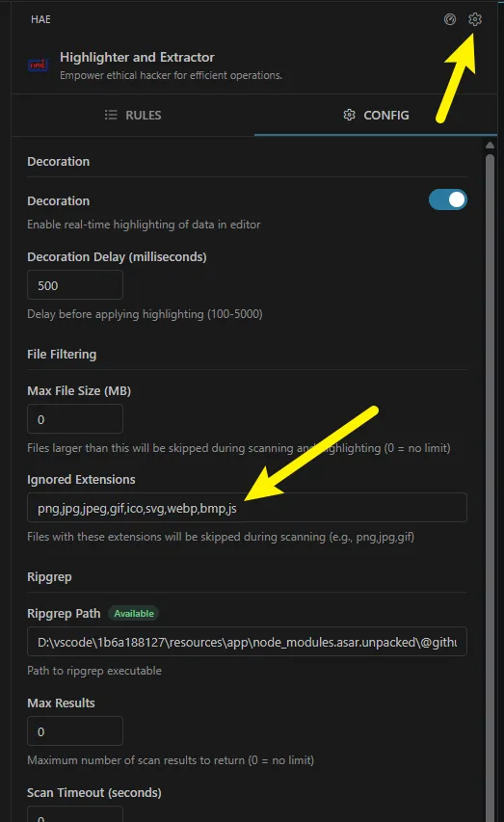Click the Max File Size (MB) label
The image size is (504, 822).
[79, 391]
